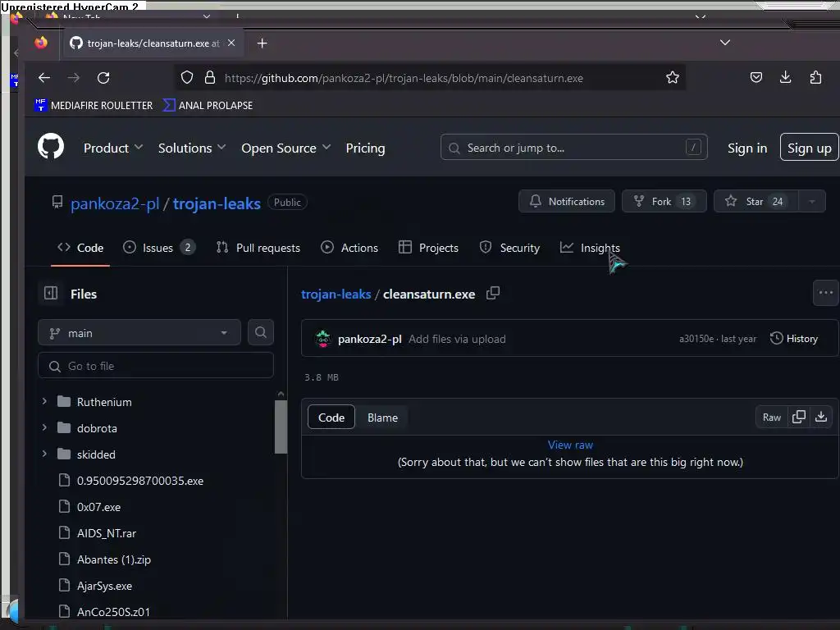This screenshot has width=840, height=630.
Task: Click the Raw button
Action: coord(771,418)
